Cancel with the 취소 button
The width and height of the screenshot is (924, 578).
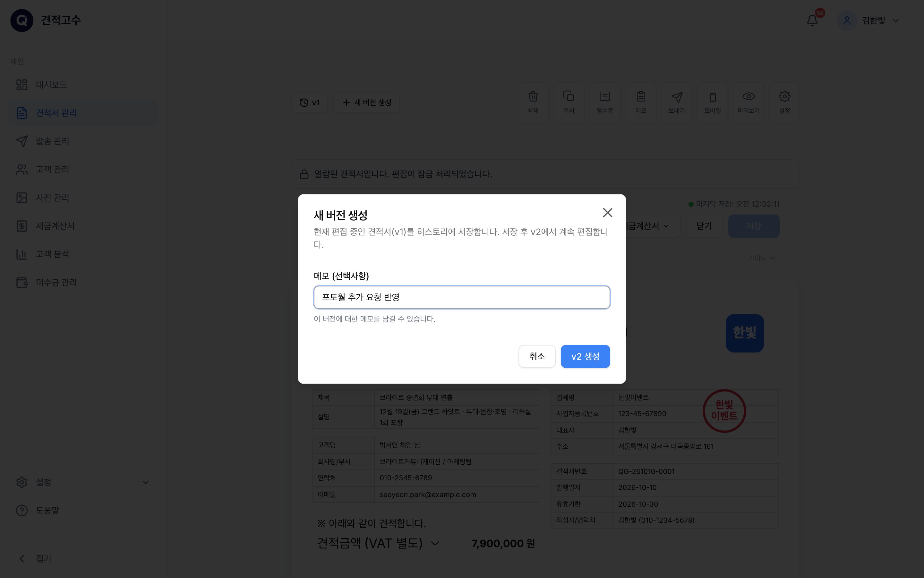pyautogui.click(x=536, y=356)
